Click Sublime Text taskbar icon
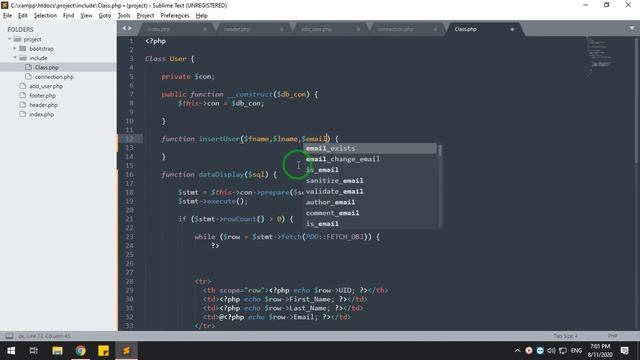This screenshot has height=360, width=640. coord(127,351)
